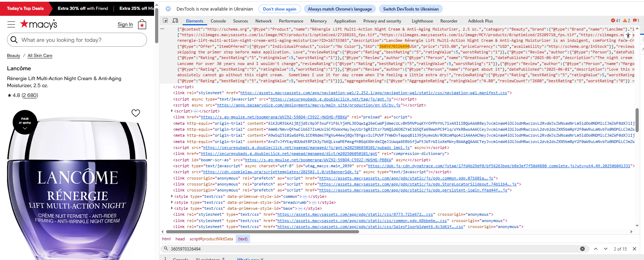This screenshot has height=260, width=644.
Task: Expand the style element with id base
Action: pyautogui.click(x=172, y=208)
